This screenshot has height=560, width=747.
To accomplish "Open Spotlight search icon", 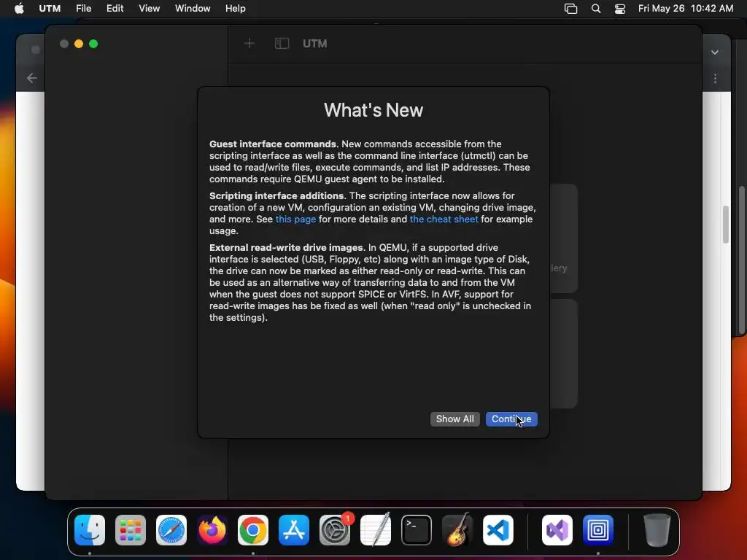I will point(595,9).
